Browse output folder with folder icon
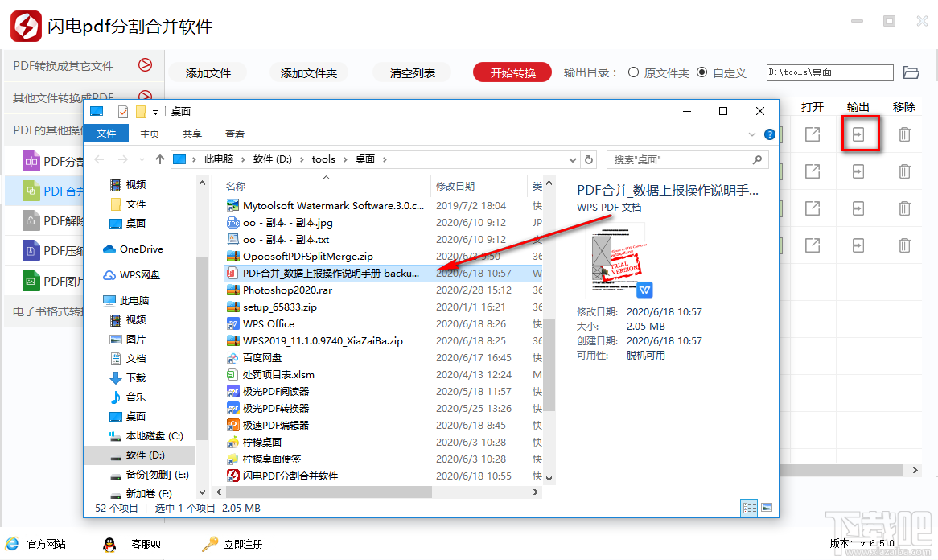 [911, 72]
